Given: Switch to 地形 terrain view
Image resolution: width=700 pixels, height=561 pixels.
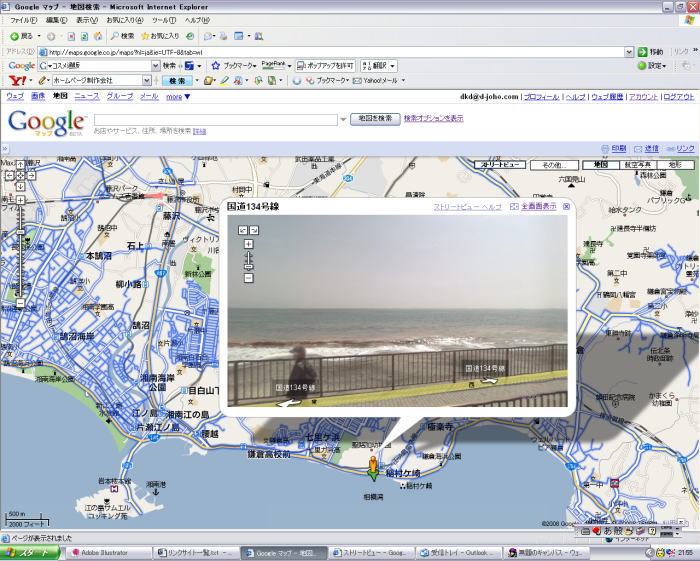Looking at the screenshot, I should point(675,165).
